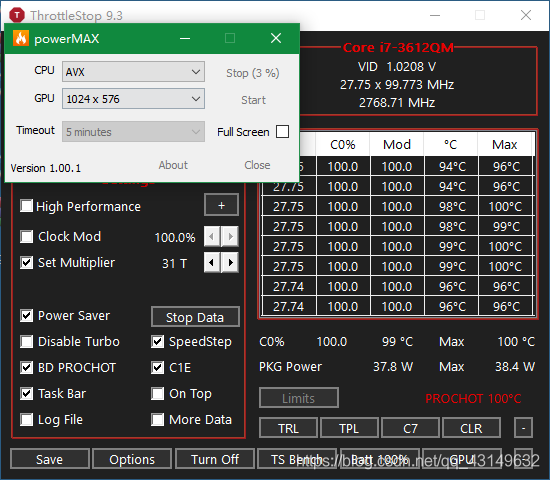Open the C7 C-states window
550x480 pixels.
click(x=410, y=428)
